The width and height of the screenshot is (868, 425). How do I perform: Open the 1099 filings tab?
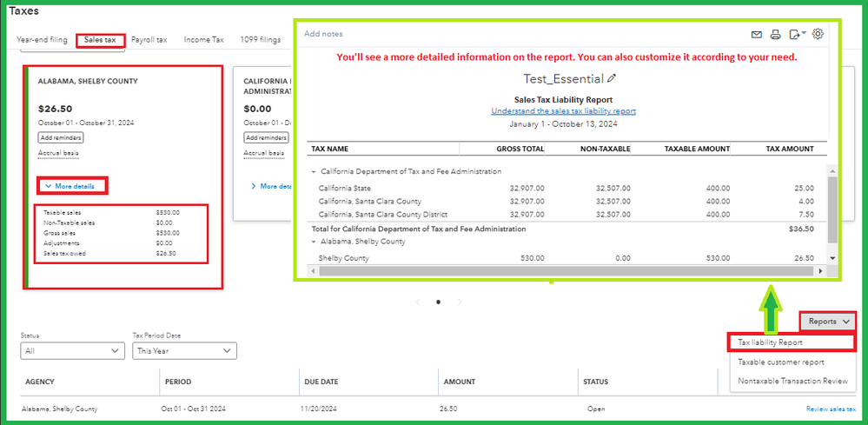tap(260, 40)
